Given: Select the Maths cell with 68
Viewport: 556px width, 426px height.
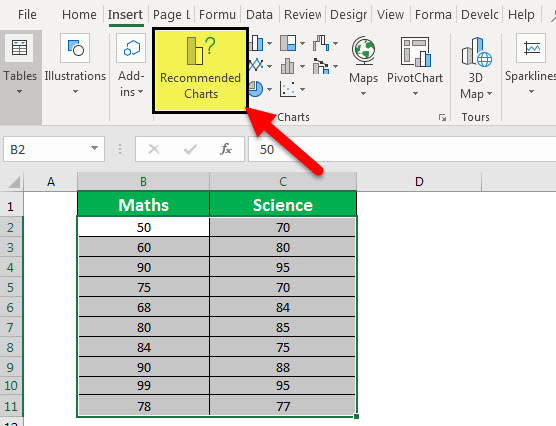Looking at the screenshot, I should (144, 307).
